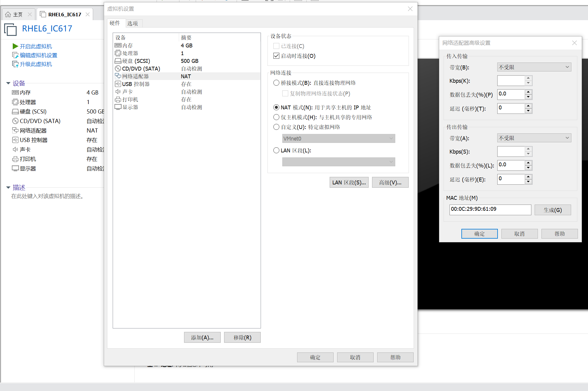Click the sound card icon in main sidebar
The image size is (588, 391).
tap(15, 149)
